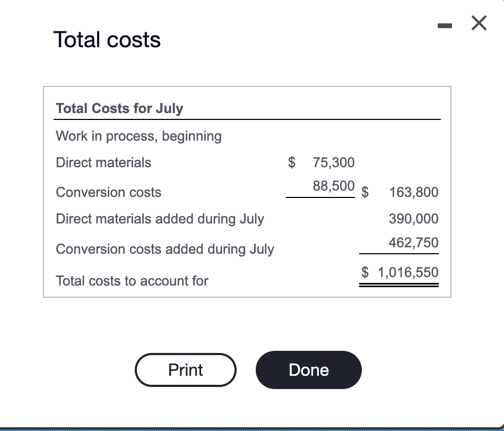Viewport: 504px width, 431px height.
Task: Select the Direct materials label
Action: 103,162
